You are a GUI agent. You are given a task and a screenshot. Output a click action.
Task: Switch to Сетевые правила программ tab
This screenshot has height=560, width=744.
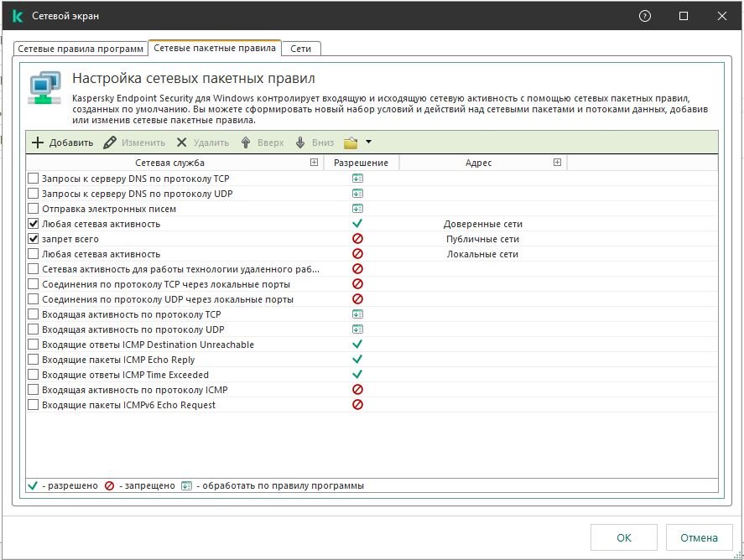tap(81, 49)
